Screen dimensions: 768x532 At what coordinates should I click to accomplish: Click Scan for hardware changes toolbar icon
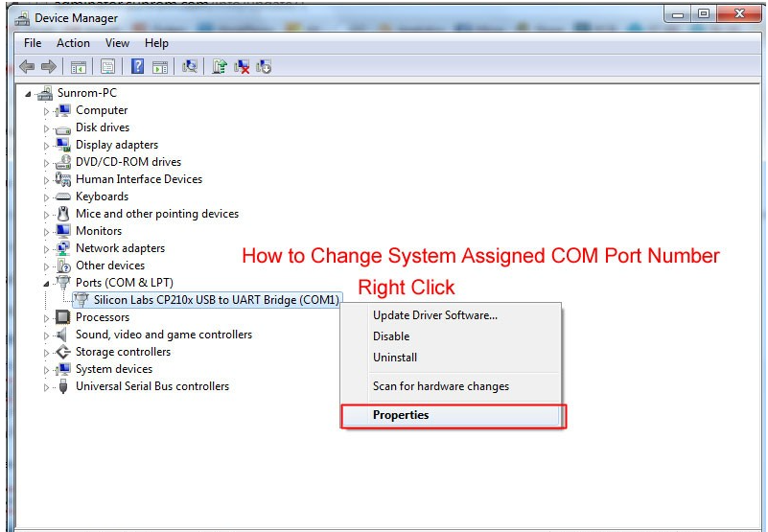190,66
